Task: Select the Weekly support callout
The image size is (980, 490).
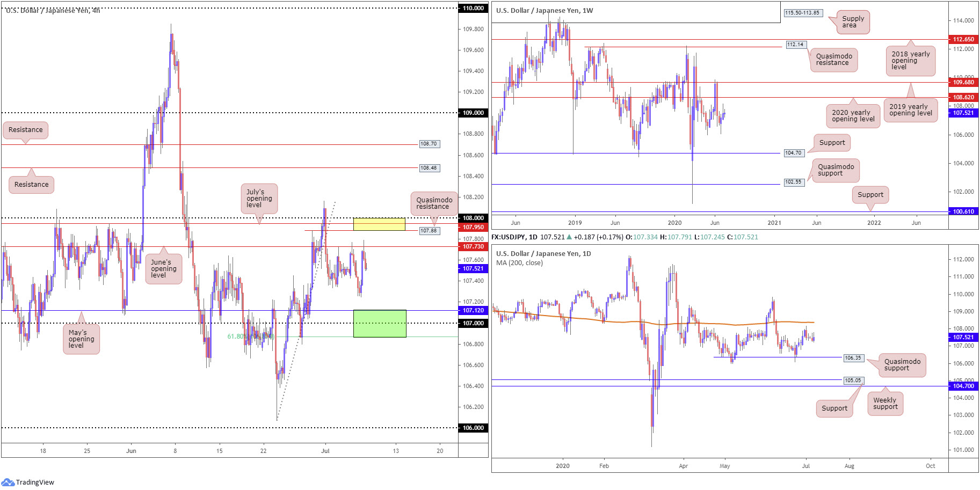Action: (885, 404)
